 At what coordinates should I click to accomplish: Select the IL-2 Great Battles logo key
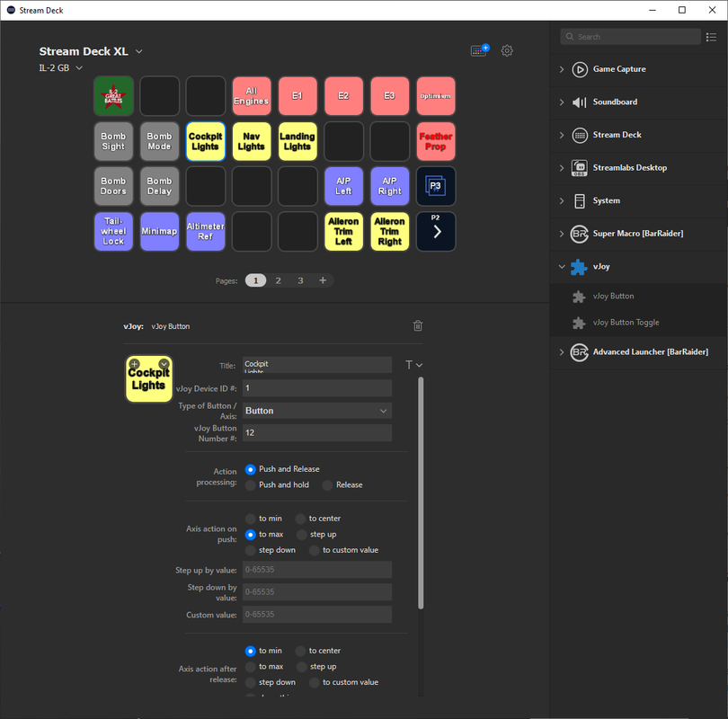point(113,96)
